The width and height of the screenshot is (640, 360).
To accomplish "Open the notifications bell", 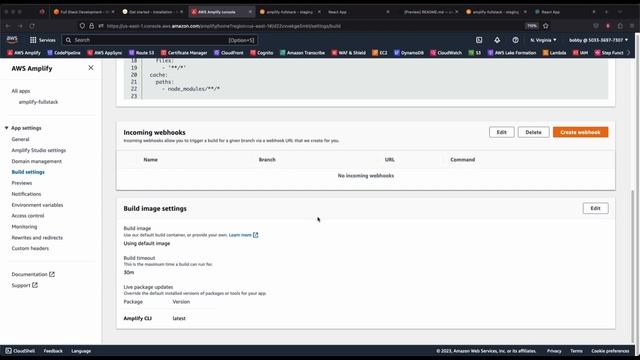I will click(497, 40).
